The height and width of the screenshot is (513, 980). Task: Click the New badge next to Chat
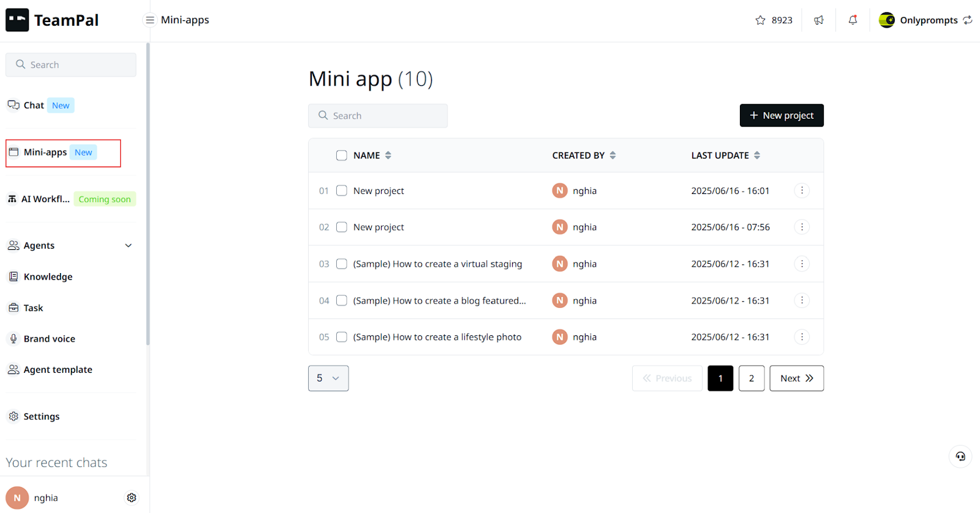pos(61,105)
